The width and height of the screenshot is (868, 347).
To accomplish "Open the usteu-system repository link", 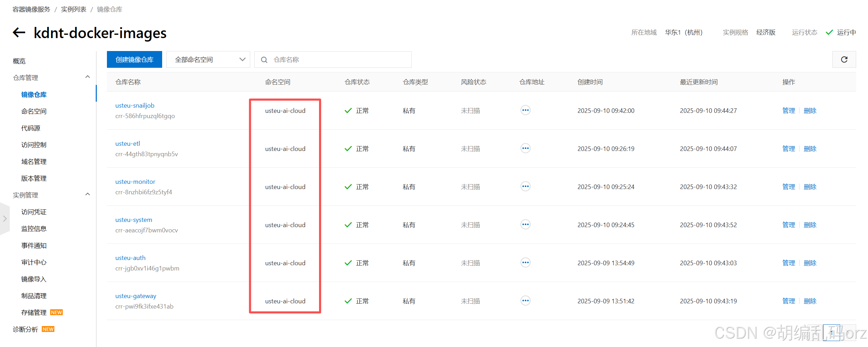I will [x=134, y=220].
